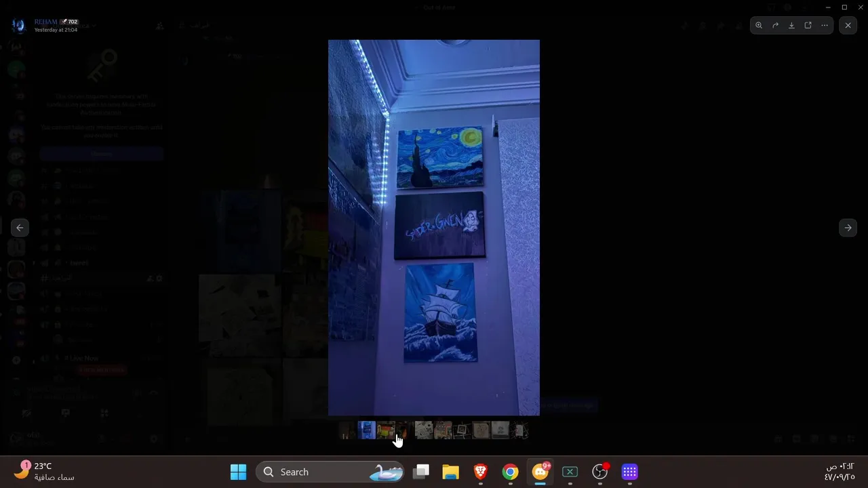Select the tan portrait sketch thumbnail
868x488 pixels.
pyautogui.click(x=481, y=430)
